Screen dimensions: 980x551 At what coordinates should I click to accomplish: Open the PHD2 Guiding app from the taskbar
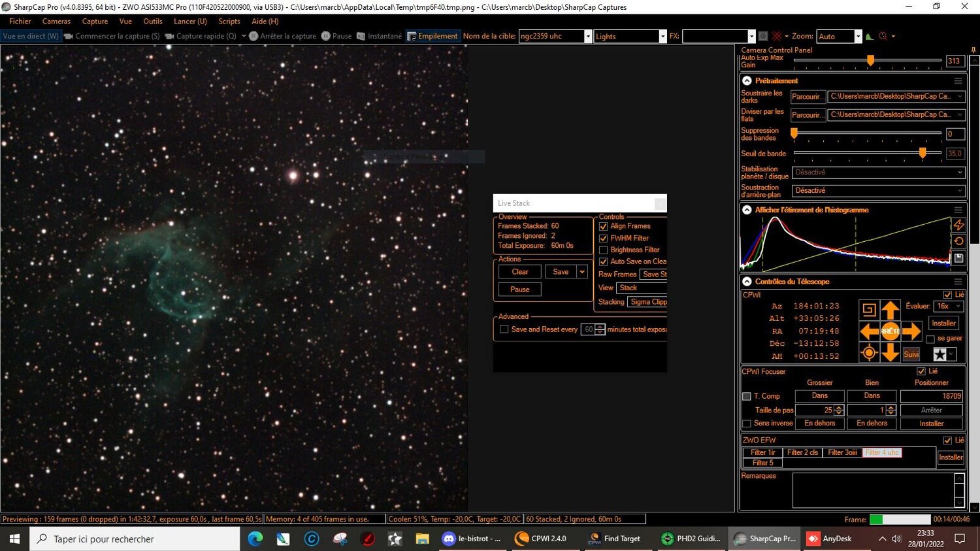[691, 538]
